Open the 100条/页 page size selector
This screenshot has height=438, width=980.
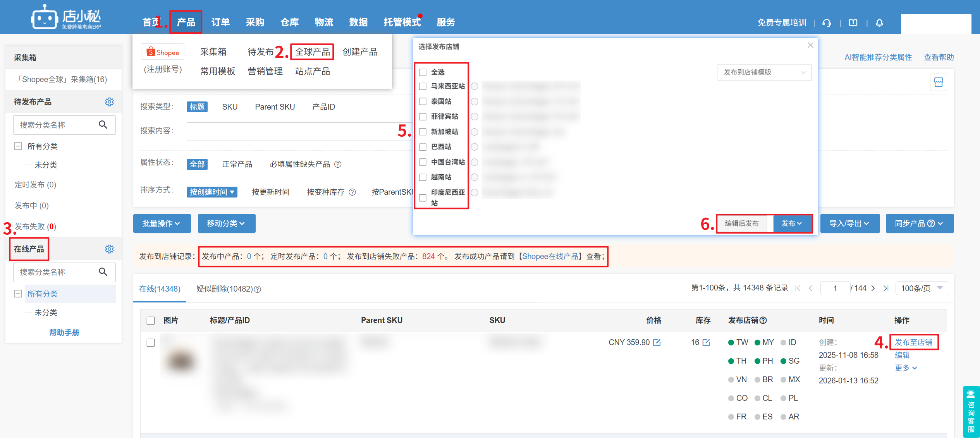[x=921, y=288]
